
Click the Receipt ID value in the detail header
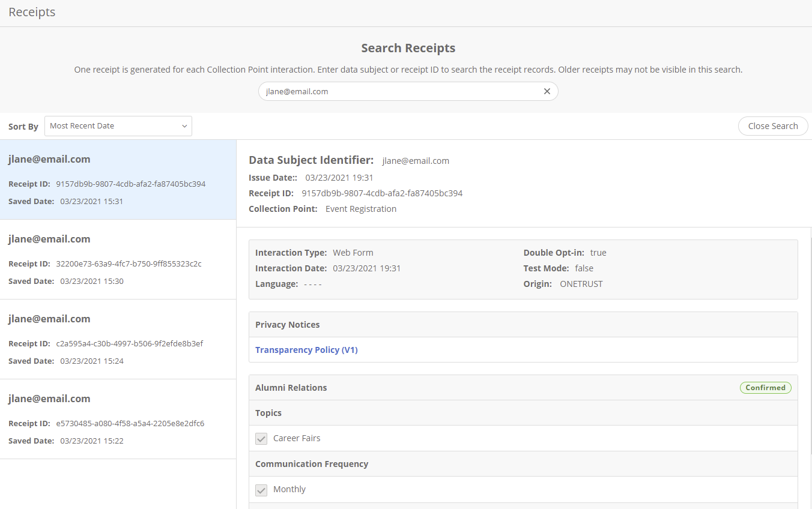coord(382,193)
